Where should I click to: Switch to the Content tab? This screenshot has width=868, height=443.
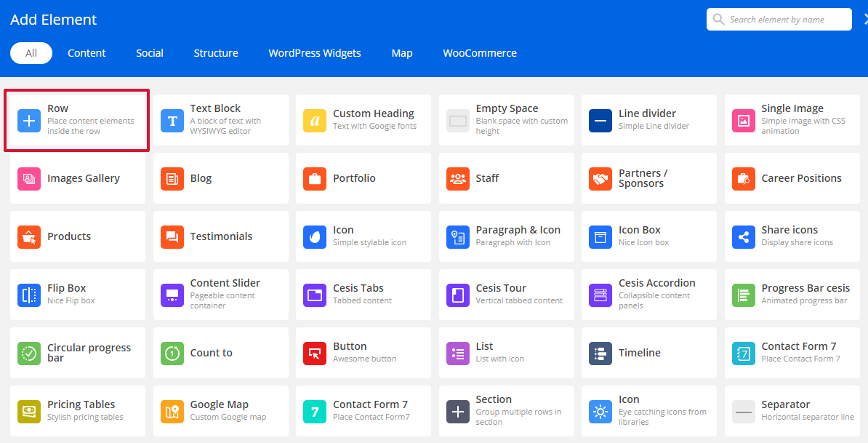87,53
